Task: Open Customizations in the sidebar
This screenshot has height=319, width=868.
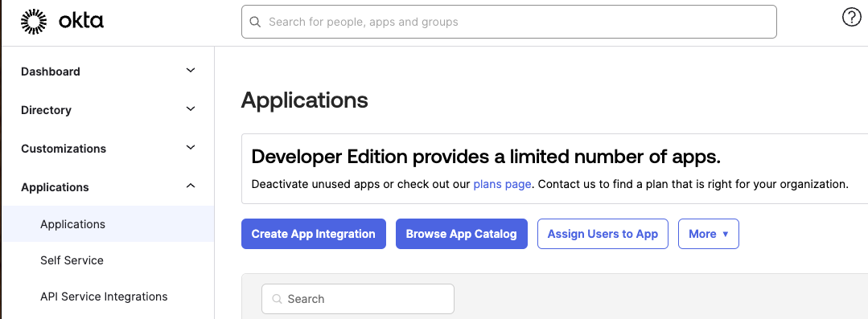Action: click(64, 149)
